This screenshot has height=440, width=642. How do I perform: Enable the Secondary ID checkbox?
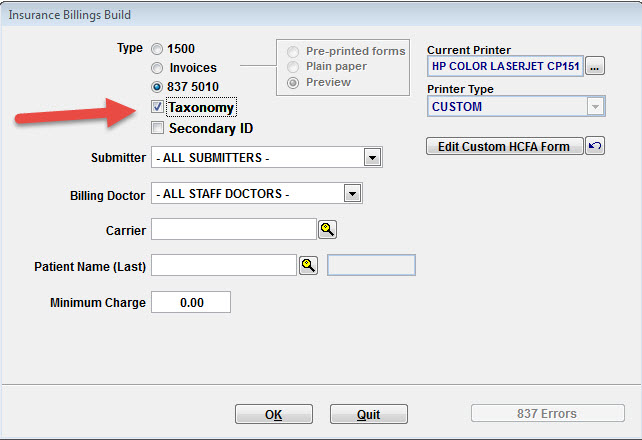(157, 128)
